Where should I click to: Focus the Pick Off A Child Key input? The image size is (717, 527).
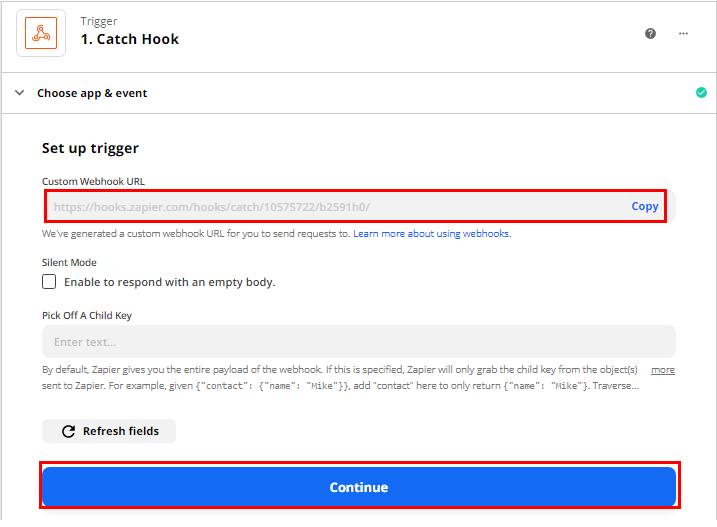click(359, 342)
